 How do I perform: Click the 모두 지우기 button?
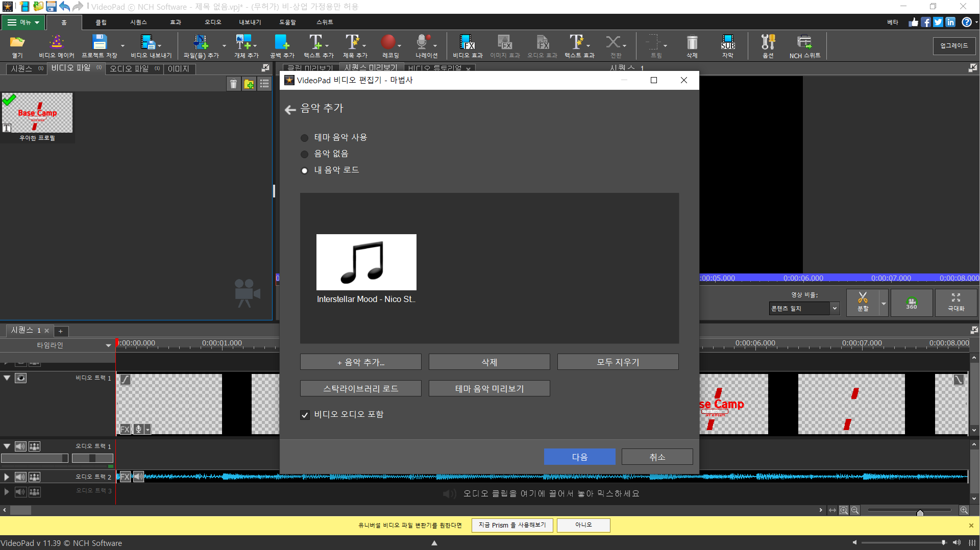(x=618, y=362)
